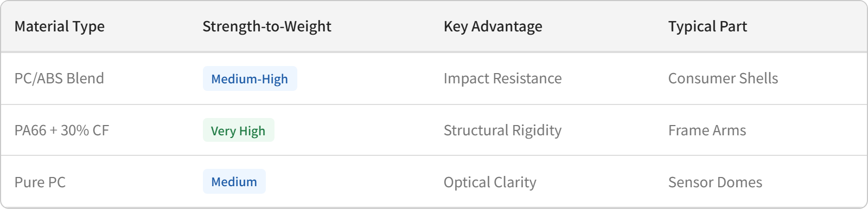Click the word Blend in first row

tap(86, 78)
